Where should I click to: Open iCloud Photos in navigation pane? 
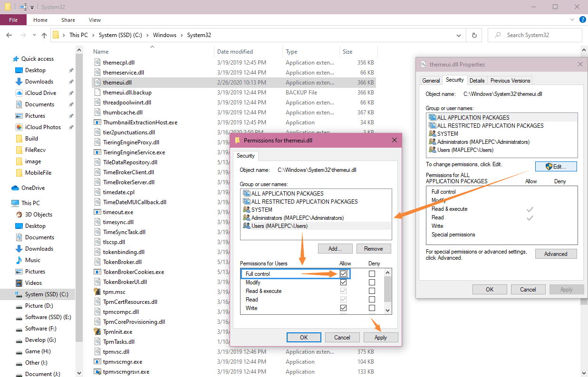43,127
